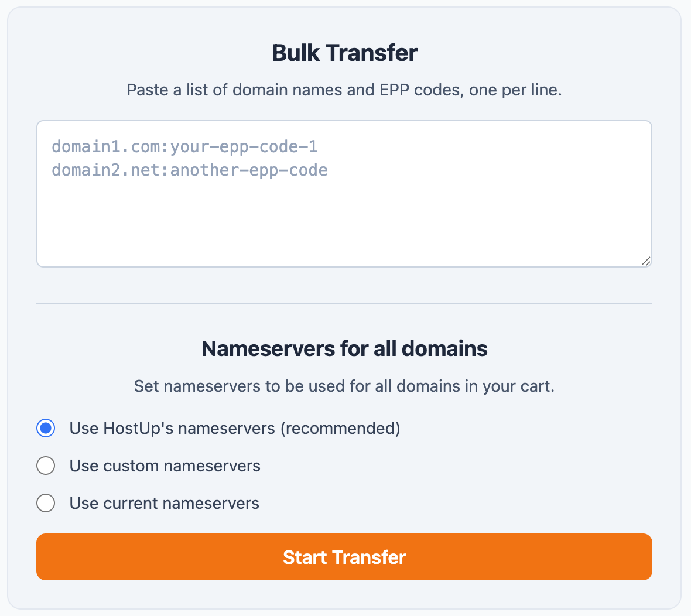Click the divider line below the textarea

[344, 303]
